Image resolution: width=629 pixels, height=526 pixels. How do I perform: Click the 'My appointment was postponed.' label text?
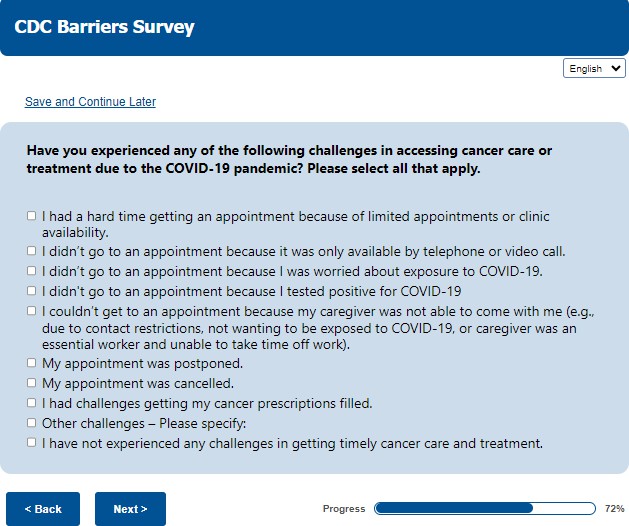142,363
